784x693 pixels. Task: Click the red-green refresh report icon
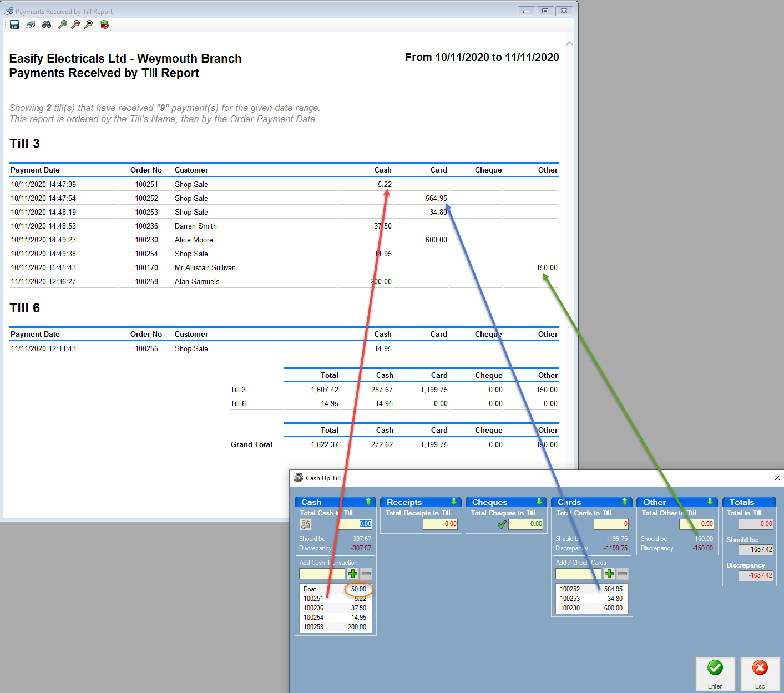[x=104, y=24]
